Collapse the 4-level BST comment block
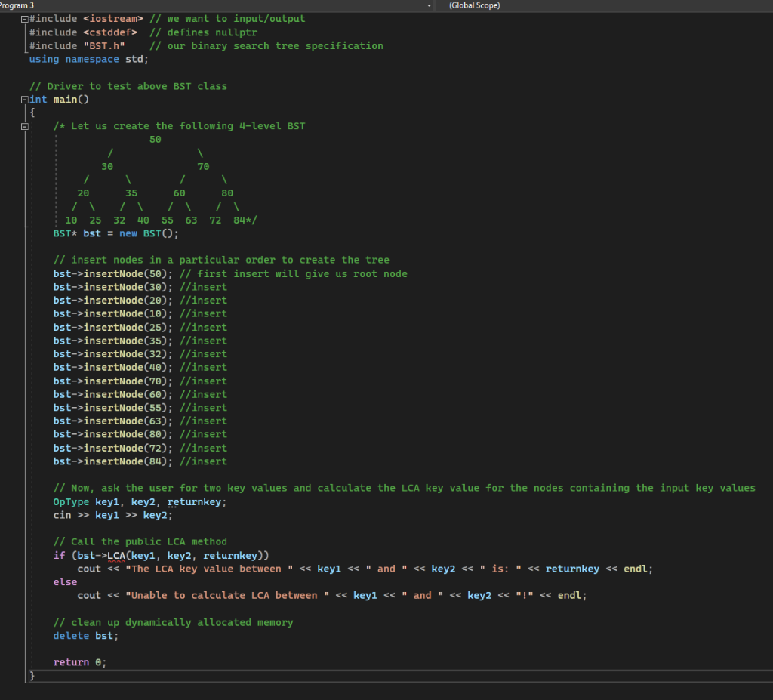 [x=25, y=127]
